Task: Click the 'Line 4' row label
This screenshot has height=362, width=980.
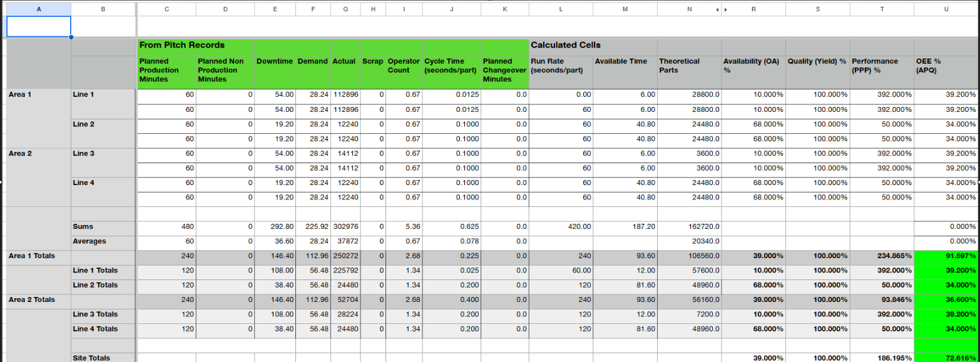Action: [83, 183]
